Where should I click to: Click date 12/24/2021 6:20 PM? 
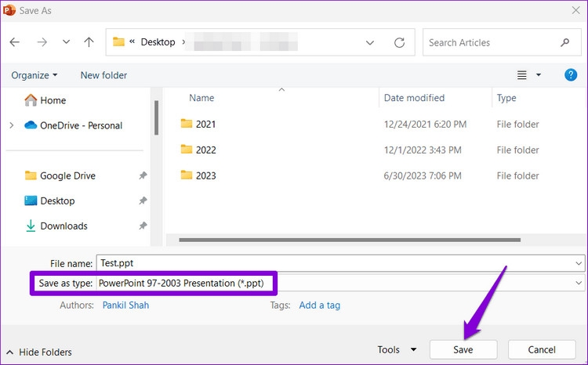point(425,124)
